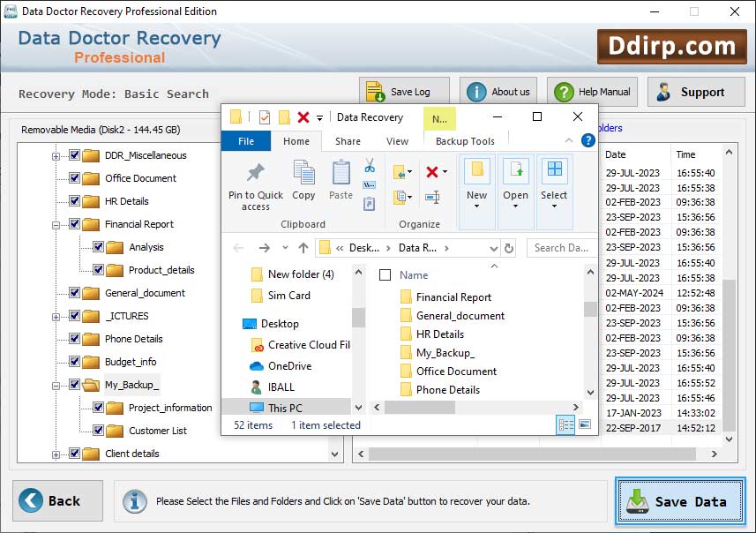
Task: Click the Name column header in Explorer
Action: click(x=414, y=275)
